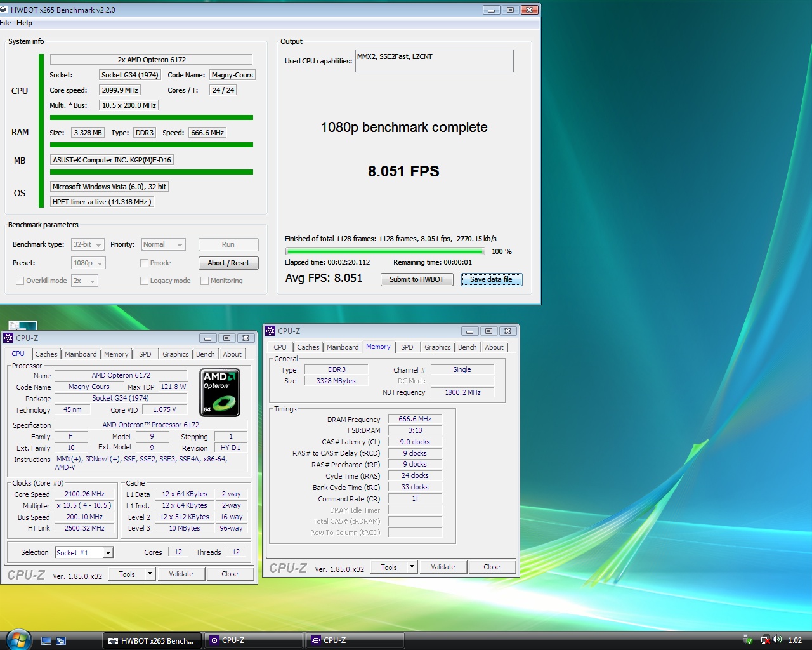Click title icon of CPU-Z processor window
812x650 pixels.
(x=8, y=338)
